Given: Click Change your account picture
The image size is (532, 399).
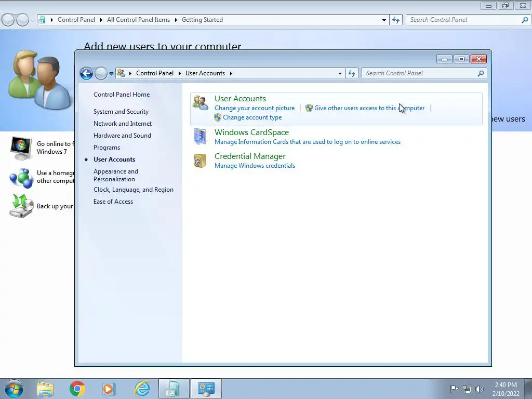Looking at the screenshot, I should coord(255,108).
